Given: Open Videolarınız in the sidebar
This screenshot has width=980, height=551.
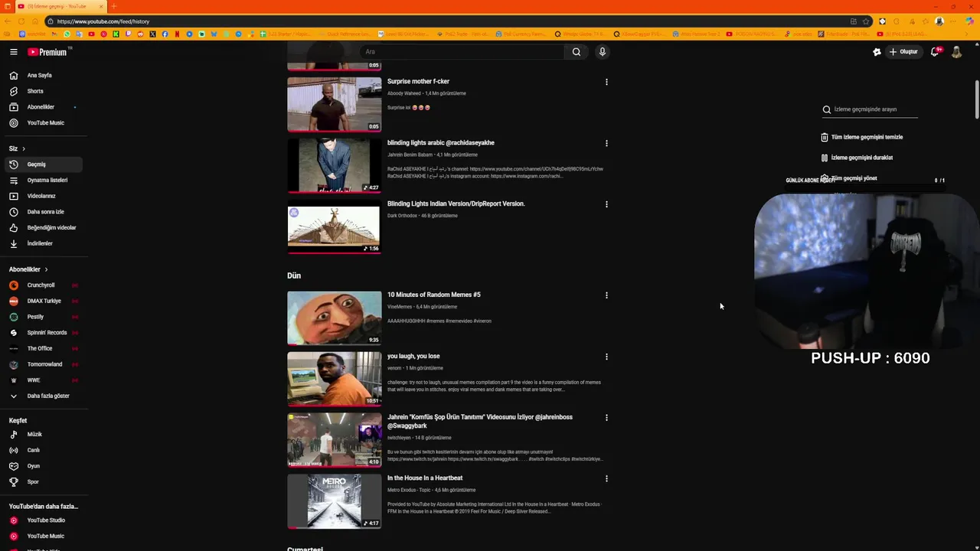Looking at the screenshot, I should coord(43,196).
